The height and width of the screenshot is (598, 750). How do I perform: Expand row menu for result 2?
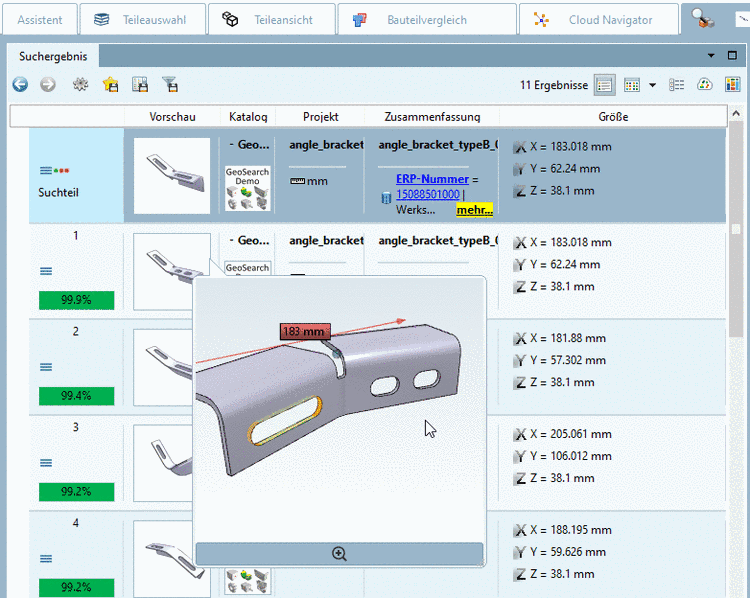(46, 367)
